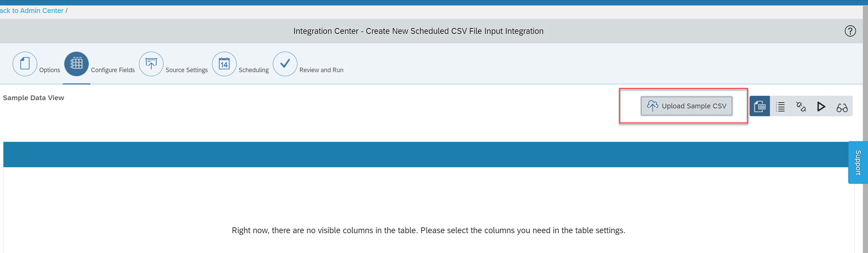The image size is (868, 253).
Task: Click the help question mark icon
Action: 850,31
